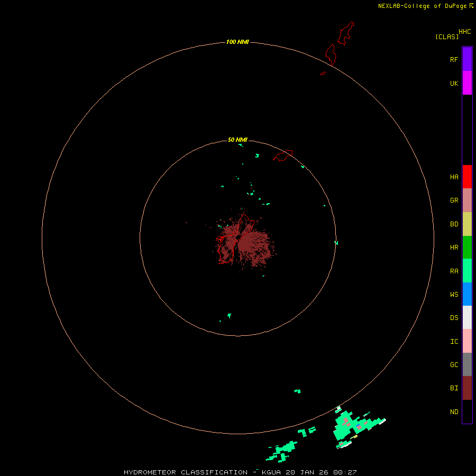Click the 'DS' legend label
The width and height of the screenshot is (476, 476).
[454, 318]
